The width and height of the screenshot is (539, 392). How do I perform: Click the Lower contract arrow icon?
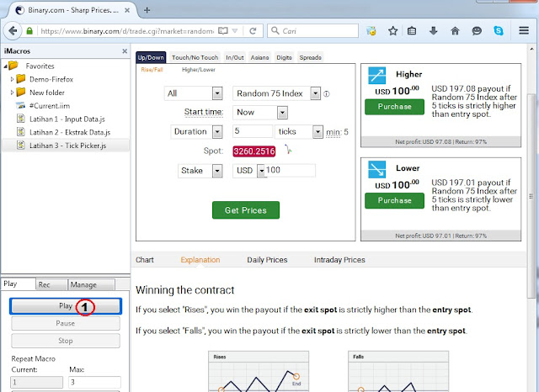(x=376, y=169)
